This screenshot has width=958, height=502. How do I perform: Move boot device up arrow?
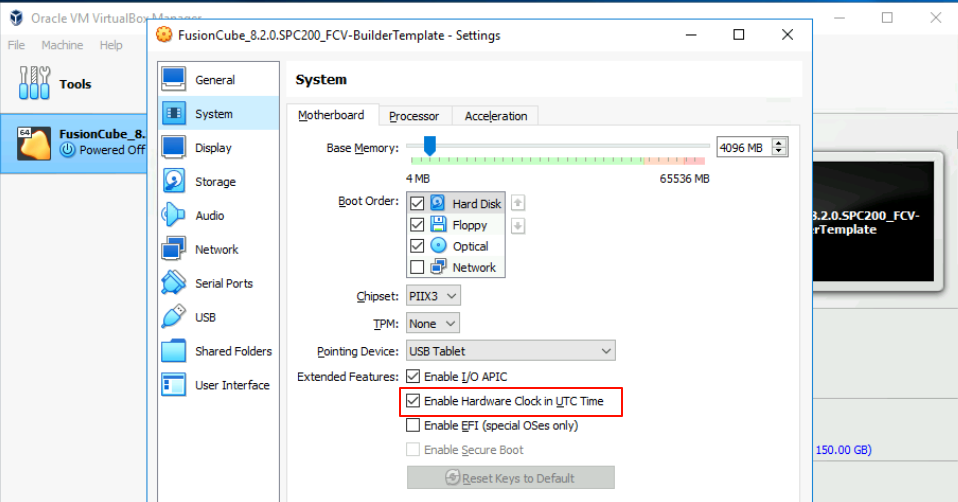coord(518,203)
